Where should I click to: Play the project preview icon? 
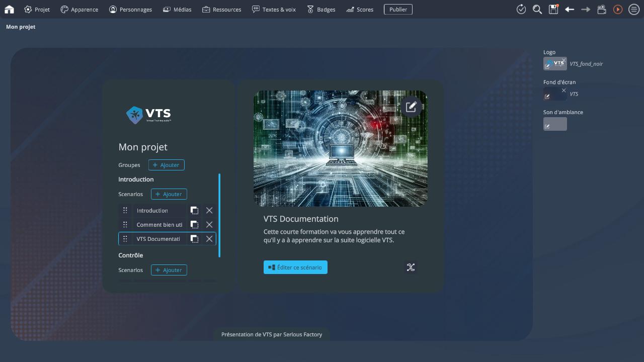618,9
